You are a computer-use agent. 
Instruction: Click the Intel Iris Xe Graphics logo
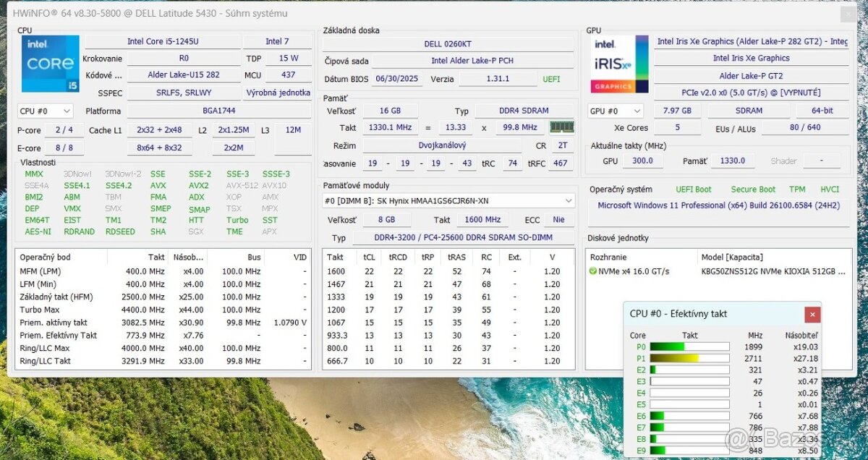coord(619,64)
